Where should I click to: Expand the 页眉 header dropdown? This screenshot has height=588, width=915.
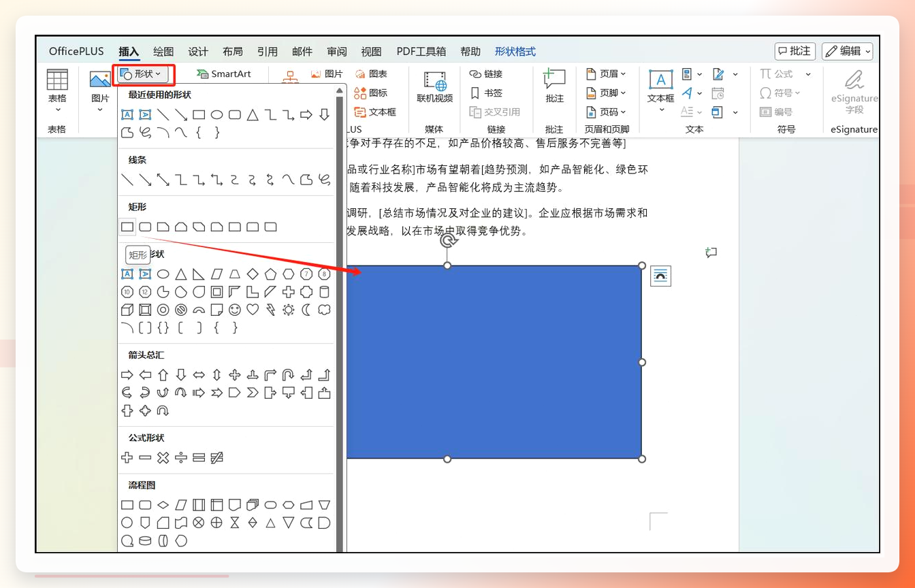[x=606, y=73]
